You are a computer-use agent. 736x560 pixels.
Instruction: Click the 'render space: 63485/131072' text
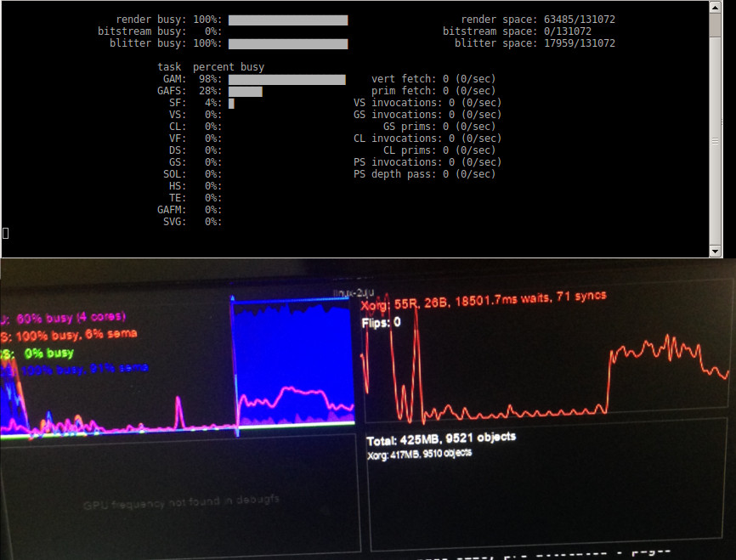538,20
